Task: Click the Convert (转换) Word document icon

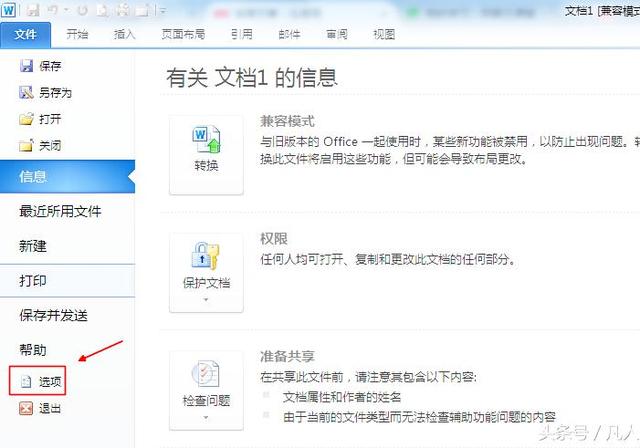Action: coord(206,140)
